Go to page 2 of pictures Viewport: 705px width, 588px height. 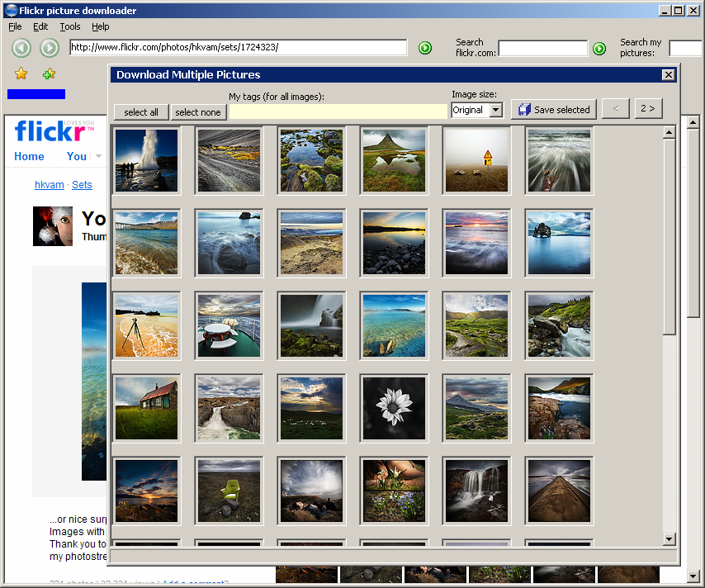pos(648,107)
